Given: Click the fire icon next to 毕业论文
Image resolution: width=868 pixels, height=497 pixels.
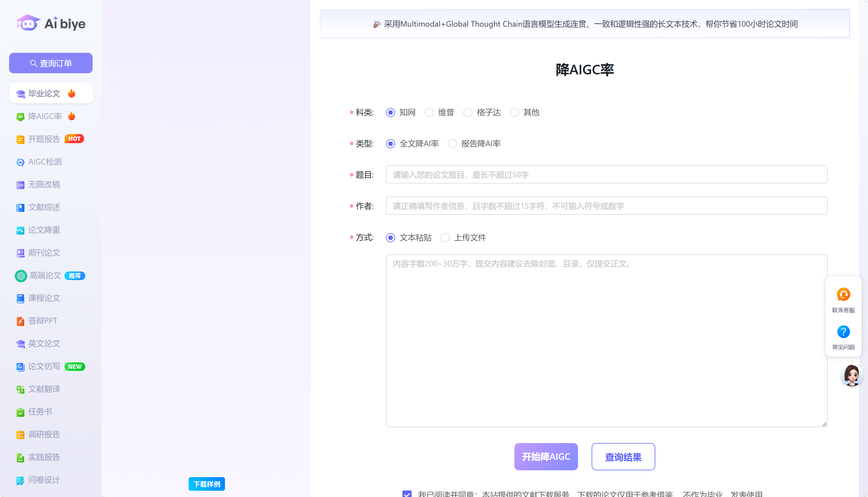Looking at the screenshot, I should coord(72,93).
